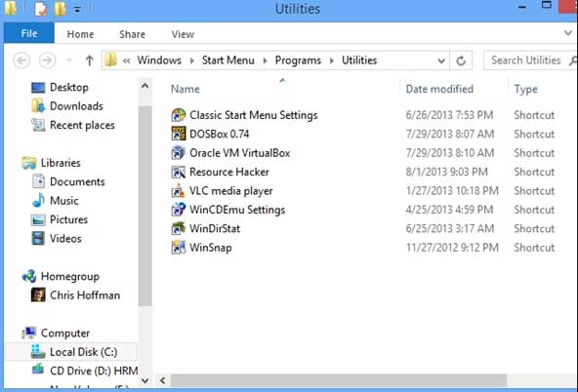The image size is (578, 392).
Task: Click inside the Search Utilities box
Action: click(530, 60)
